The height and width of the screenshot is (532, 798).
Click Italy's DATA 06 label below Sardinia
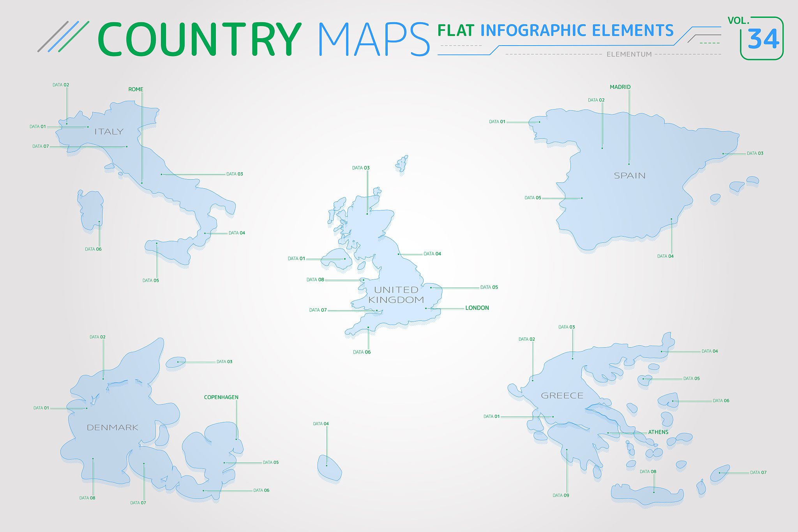(93, 249)
